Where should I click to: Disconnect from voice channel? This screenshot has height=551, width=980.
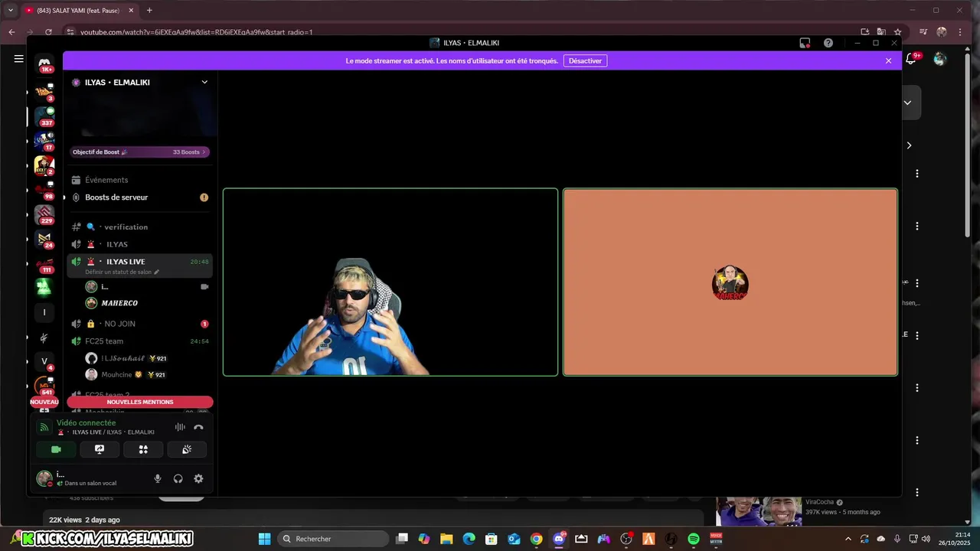click(x=198, y=427)
